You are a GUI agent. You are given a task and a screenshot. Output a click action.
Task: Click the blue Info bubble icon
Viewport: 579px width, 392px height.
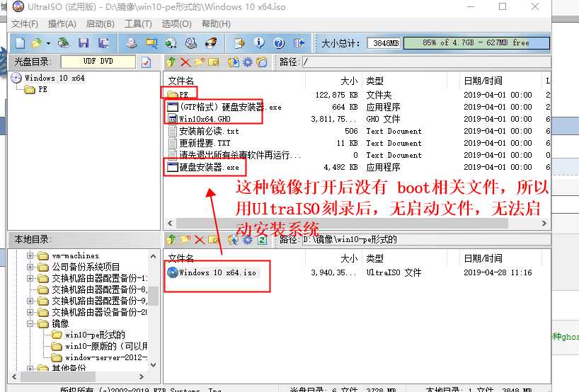tap(260, 43)
